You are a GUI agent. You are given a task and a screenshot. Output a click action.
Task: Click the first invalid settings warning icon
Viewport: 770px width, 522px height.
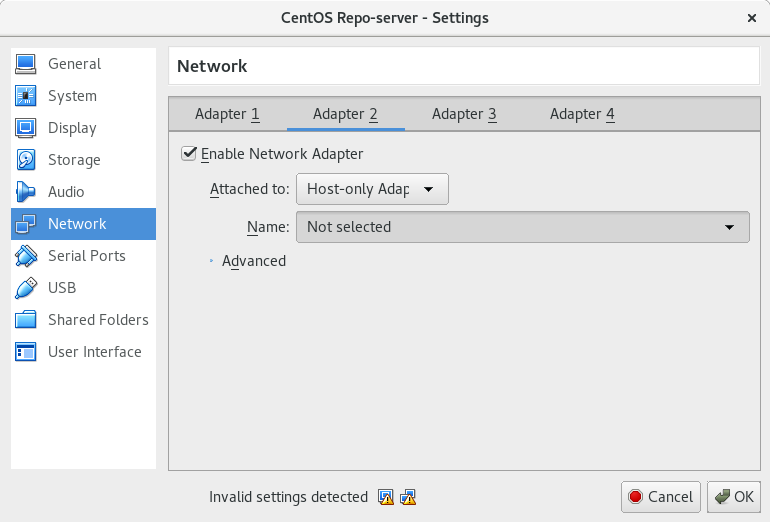click(x=386, y=497)
